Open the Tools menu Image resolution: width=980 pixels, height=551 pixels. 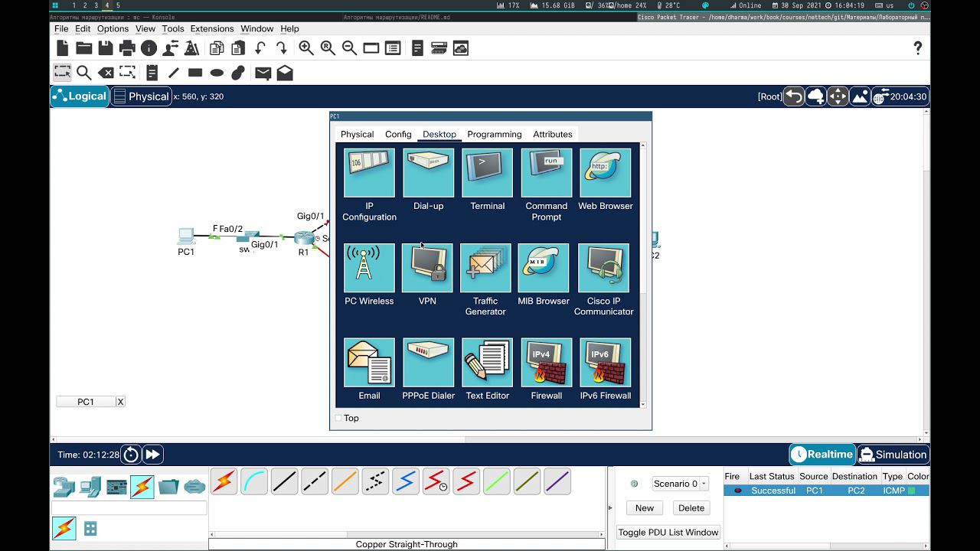coord(173,29)
